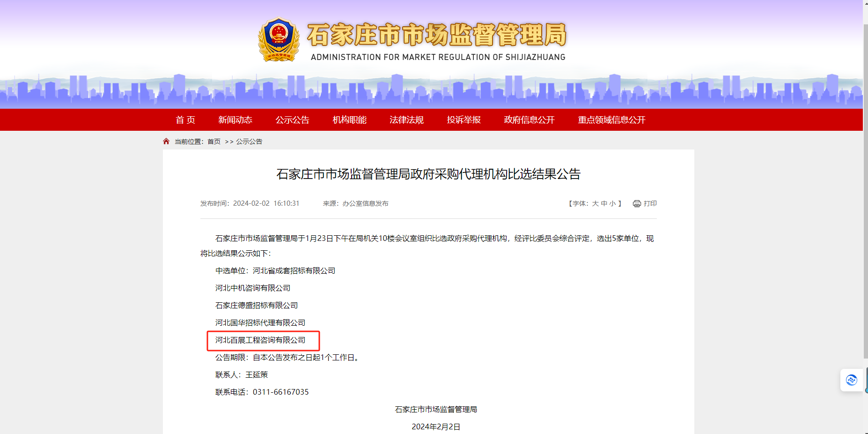The image size is (868, 434).
Task: Click the source text 办公室信息发布
Action: click(x=365, y=203)
